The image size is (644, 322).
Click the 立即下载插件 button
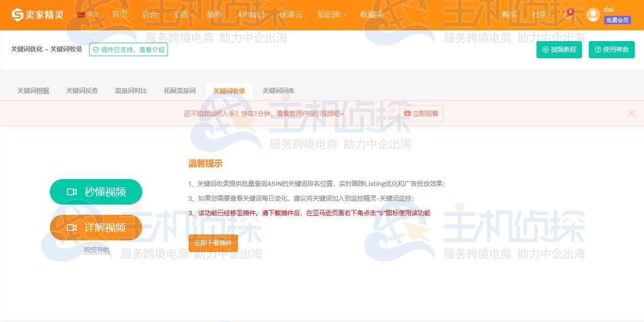[x=213, y=243]
